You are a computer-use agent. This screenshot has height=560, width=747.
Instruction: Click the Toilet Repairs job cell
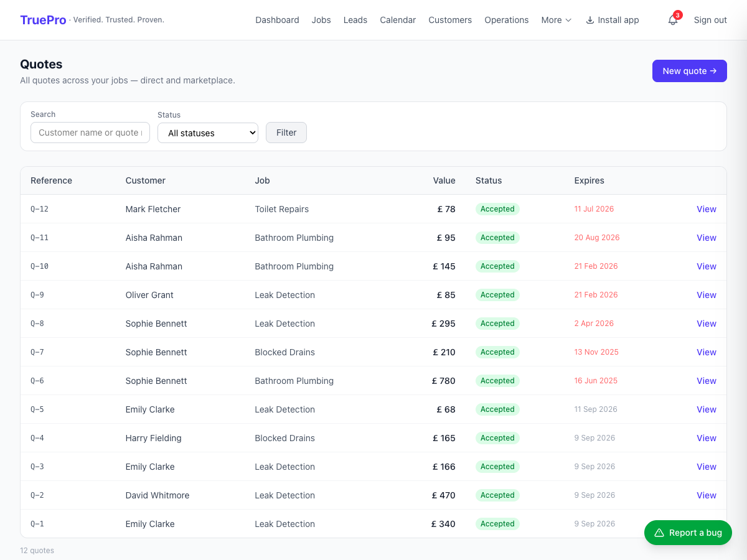(x=281, y=209)
